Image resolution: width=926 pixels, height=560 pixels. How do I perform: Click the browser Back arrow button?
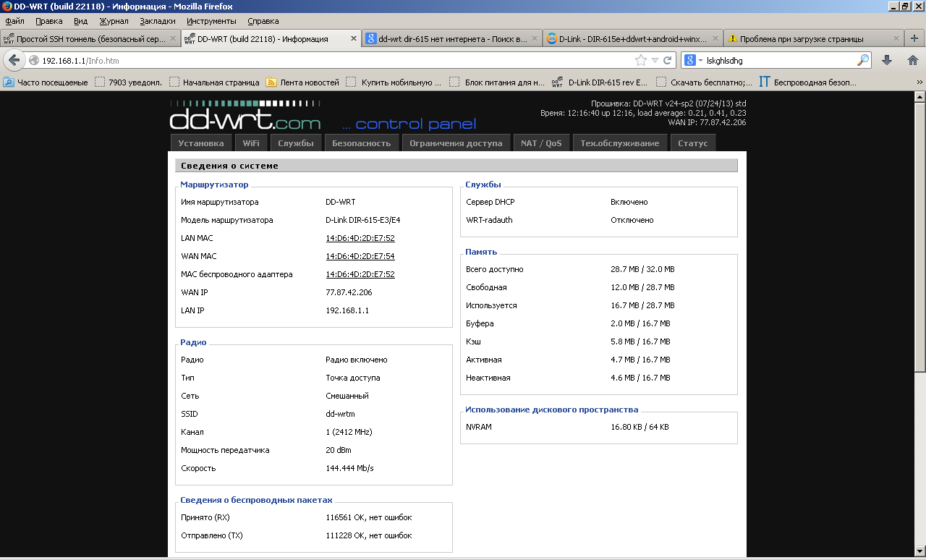[x=14, y=60]
